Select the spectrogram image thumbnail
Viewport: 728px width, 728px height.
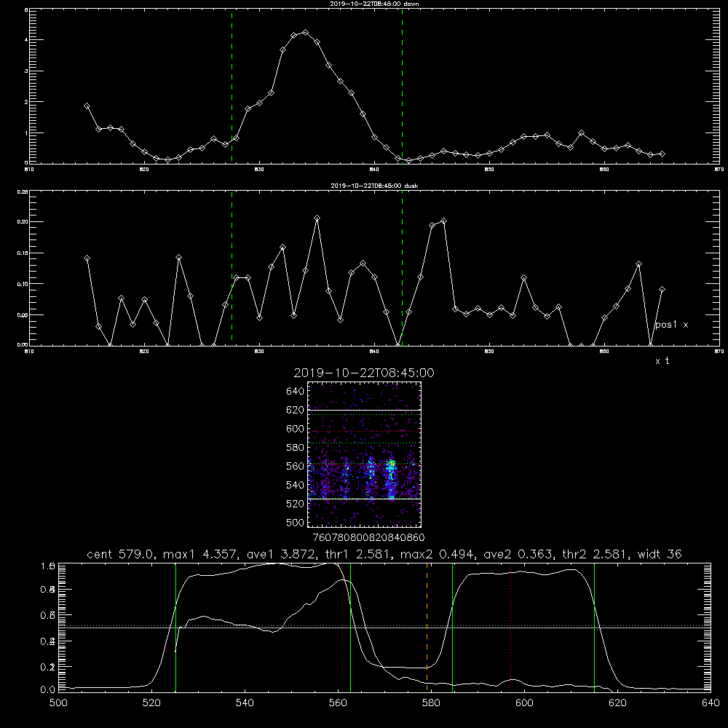pos(365,454)
